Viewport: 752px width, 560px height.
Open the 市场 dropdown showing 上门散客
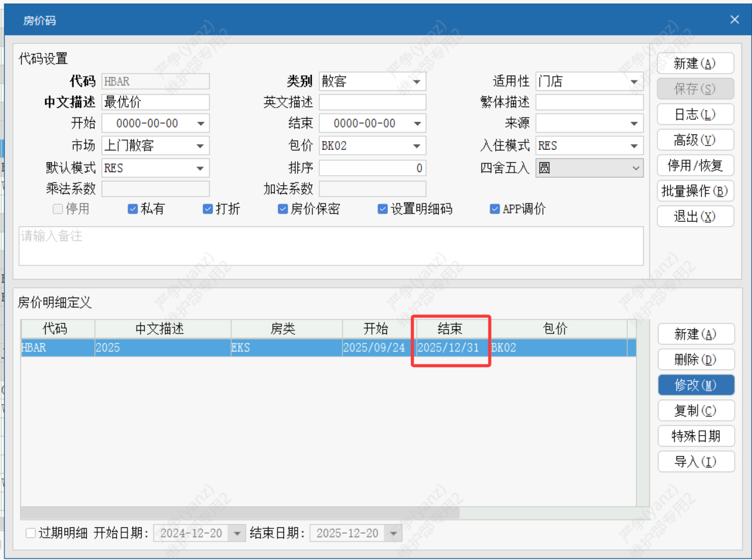(201, 146)
